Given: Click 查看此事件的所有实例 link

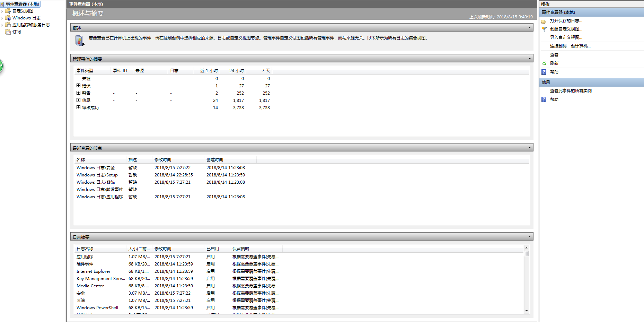Looking at the screenshot, I should tap(571, 91).
